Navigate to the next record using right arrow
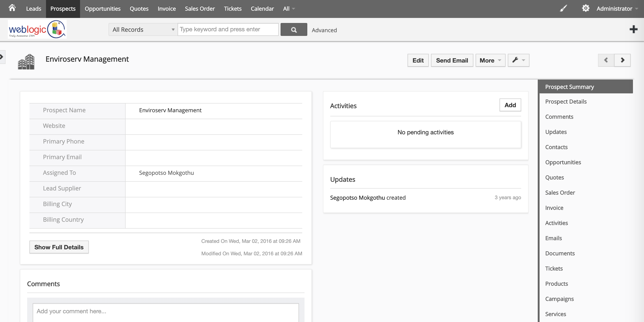644x322 pixels. 622,60
